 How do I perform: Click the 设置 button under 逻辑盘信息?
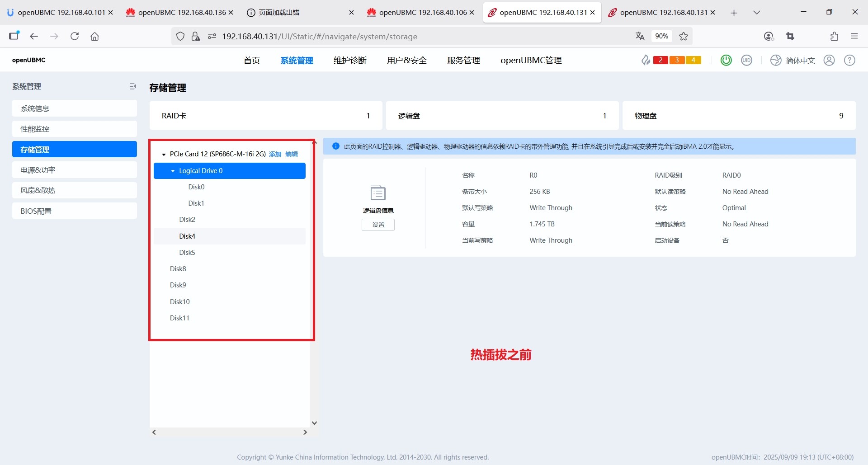point(378,225)
